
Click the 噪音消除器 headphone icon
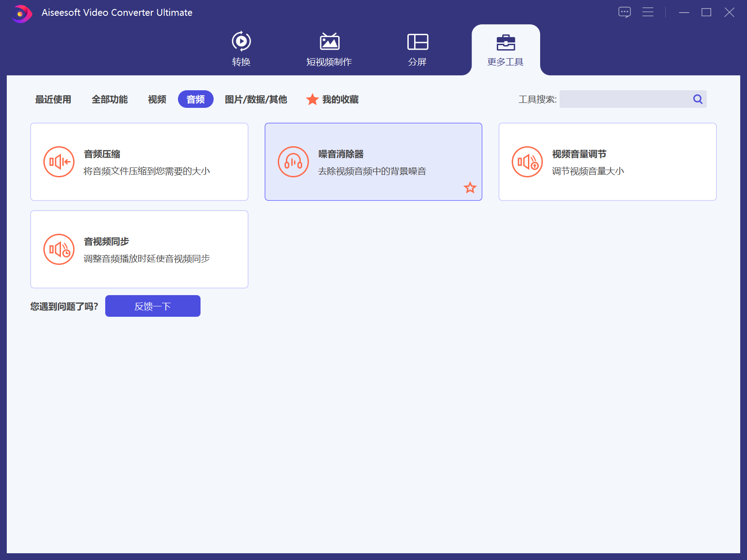[293, 162]
